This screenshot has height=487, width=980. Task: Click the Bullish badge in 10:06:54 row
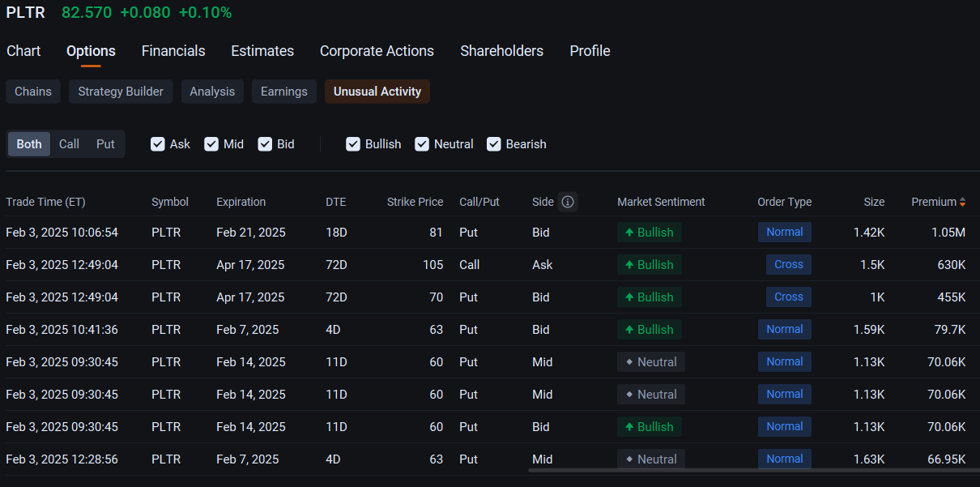650,233
